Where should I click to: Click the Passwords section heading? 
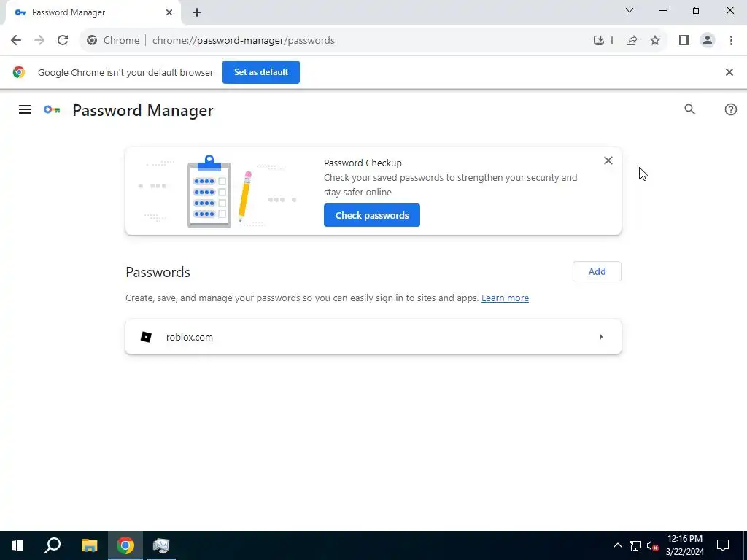158,272
